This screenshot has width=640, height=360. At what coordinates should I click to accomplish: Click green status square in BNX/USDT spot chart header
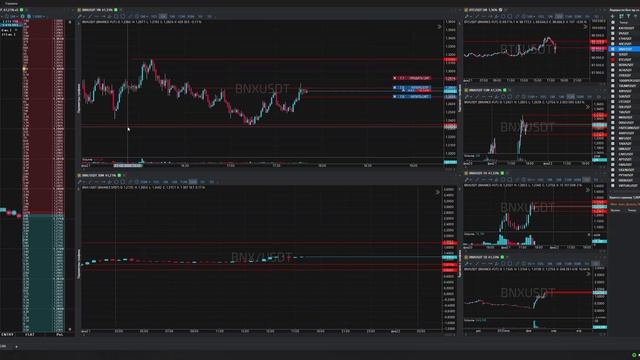tap(119, 175)
